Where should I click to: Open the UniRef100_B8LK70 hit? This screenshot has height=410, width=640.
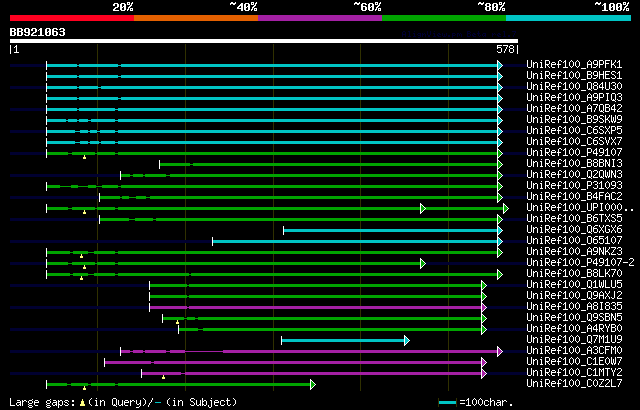(574, 274)
